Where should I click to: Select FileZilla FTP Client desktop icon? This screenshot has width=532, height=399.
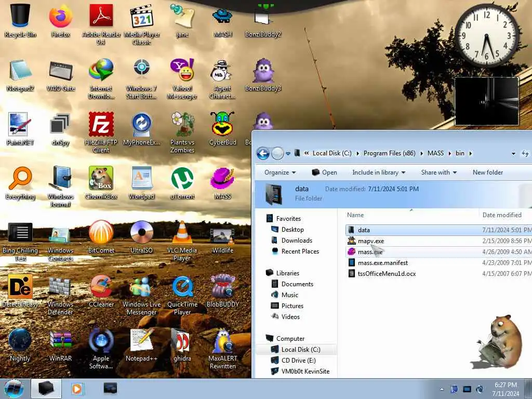pyautogui.click(x=101, y=132)
